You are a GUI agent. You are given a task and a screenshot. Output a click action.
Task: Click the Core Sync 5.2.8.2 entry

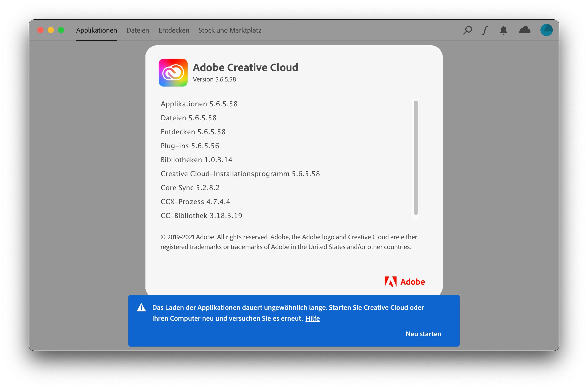click(190, 188)
